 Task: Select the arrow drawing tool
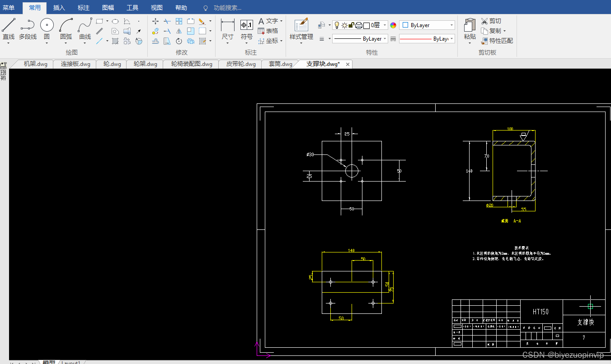click(139, 31)
